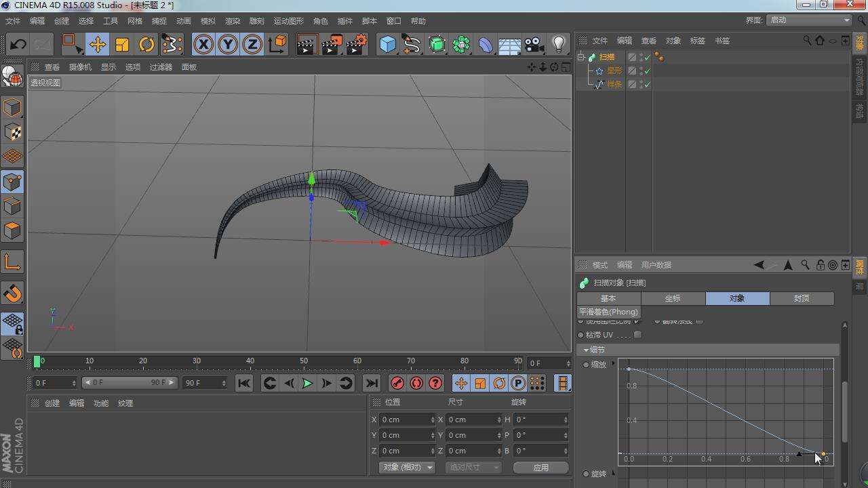Open the 运动图形 menu
This screenshot has width=868, height=488.
(x=288, y=21)
